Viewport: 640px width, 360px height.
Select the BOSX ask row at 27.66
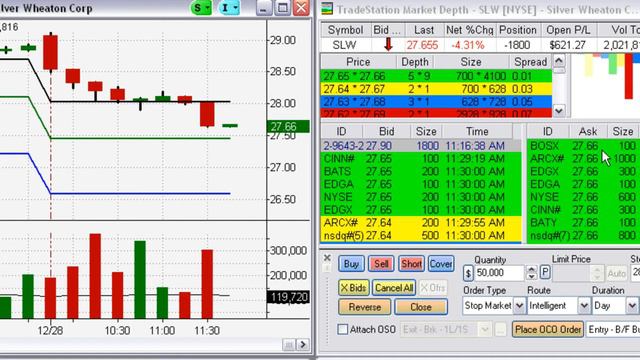[x=583, y=146]
